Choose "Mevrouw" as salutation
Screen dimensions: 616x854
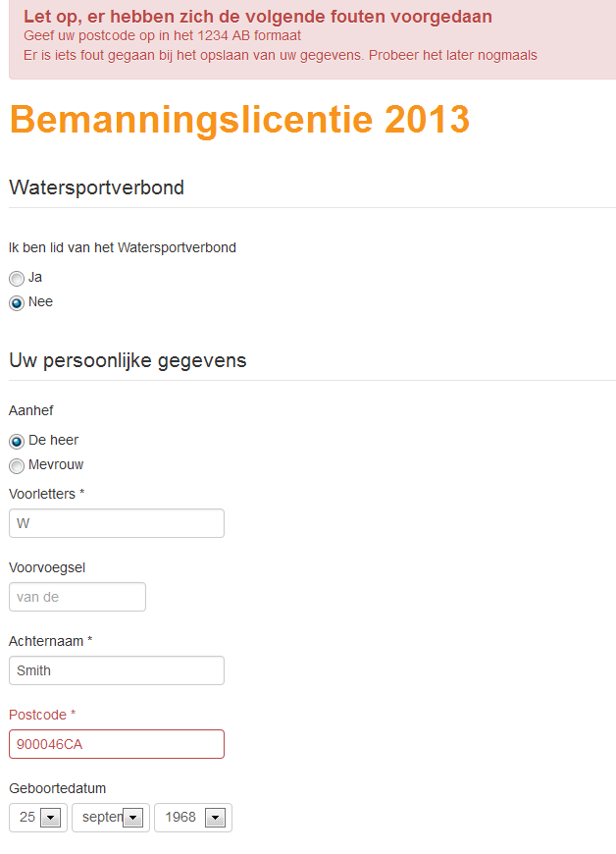tap(17, 466)
